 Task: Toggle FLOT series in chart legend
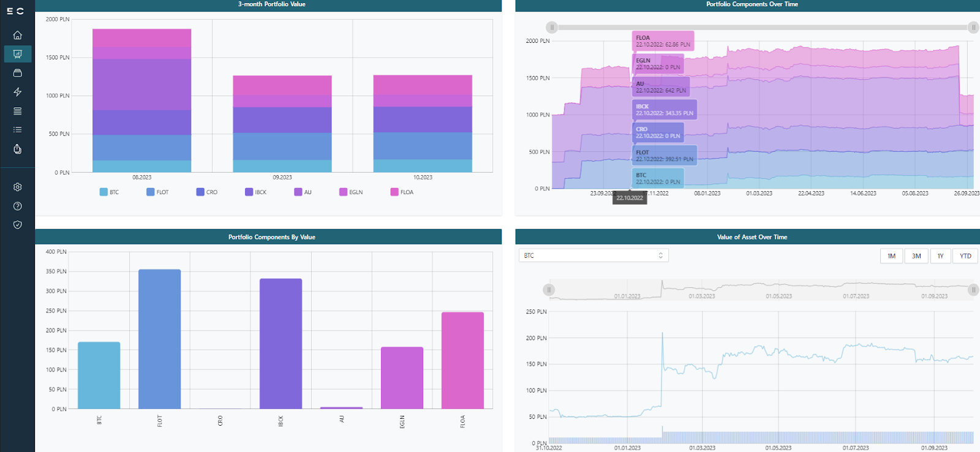(157, 192)
